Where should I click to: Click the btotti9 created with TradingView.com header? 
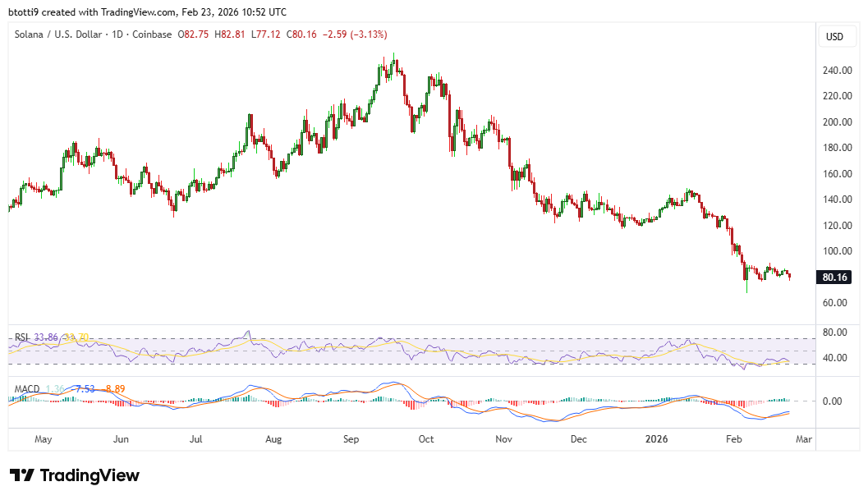point(148,12)
